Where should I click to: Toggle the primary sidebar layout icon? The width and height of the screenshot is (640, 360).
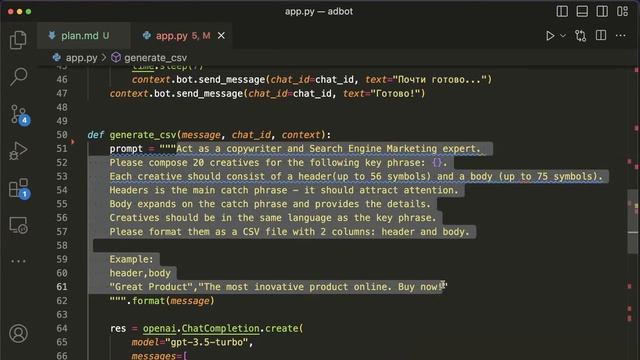click(x=562, y=11)
